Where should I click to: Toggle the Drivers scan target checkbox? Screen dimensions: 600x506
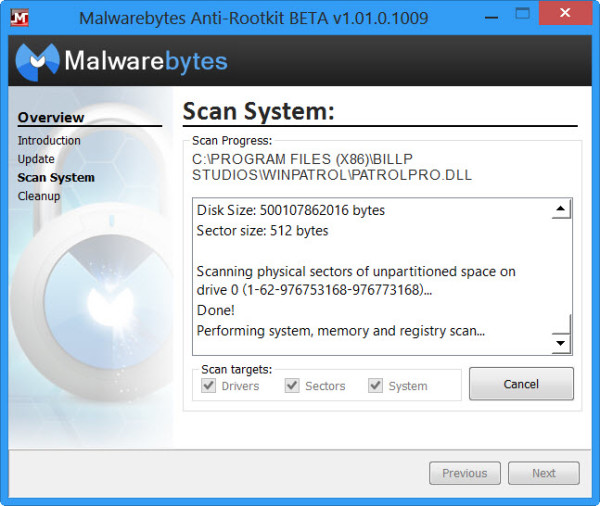[x=209, y=385]
